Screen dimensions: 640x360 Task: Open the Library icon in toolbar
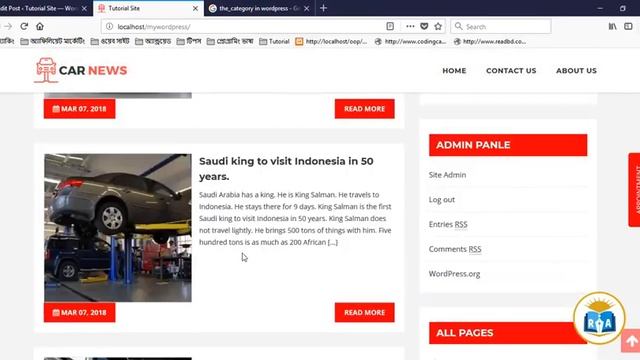pyautogui.click(x=612, y=27)
